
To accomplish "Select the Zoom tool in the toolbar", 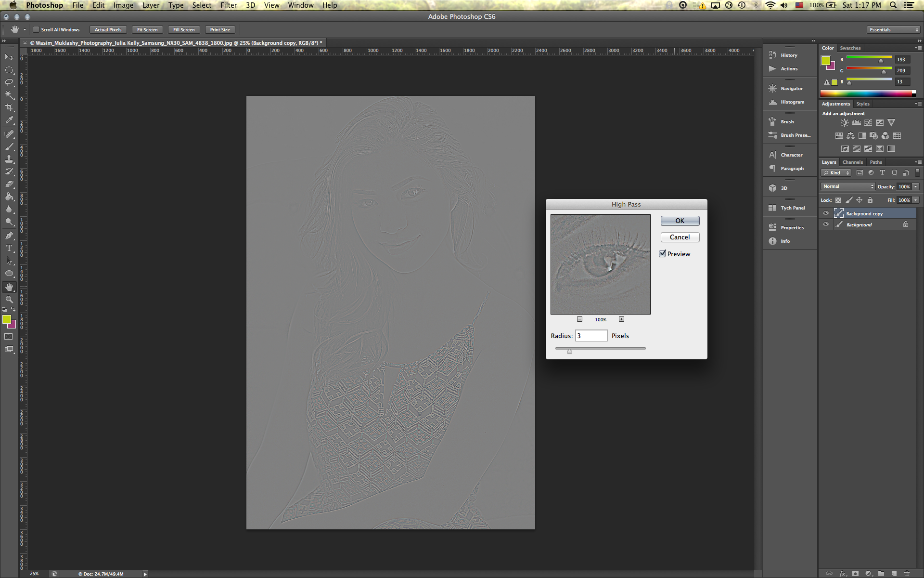I will 9,300.
